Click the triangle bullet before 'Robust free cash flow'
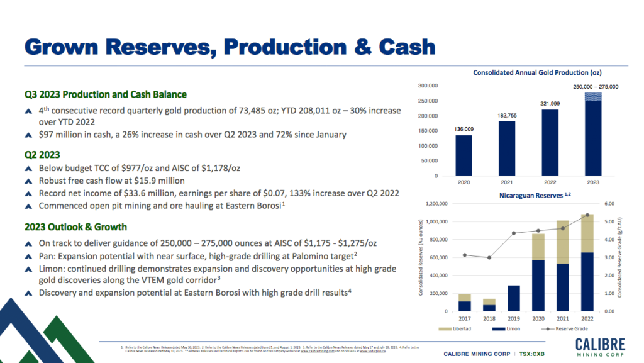Image resolution: width=644 pixels, height=363 pixels. [x=27, y=181]
